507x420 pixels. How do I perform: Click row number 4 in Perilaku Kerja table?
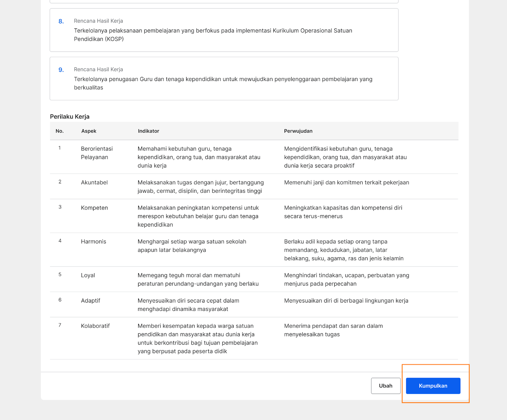pyautogui.click(x=60, y=241)
